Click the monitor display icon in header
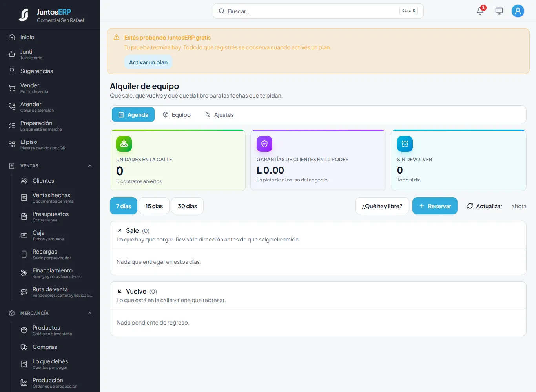536x392 pixels. (x=499, y=11)
